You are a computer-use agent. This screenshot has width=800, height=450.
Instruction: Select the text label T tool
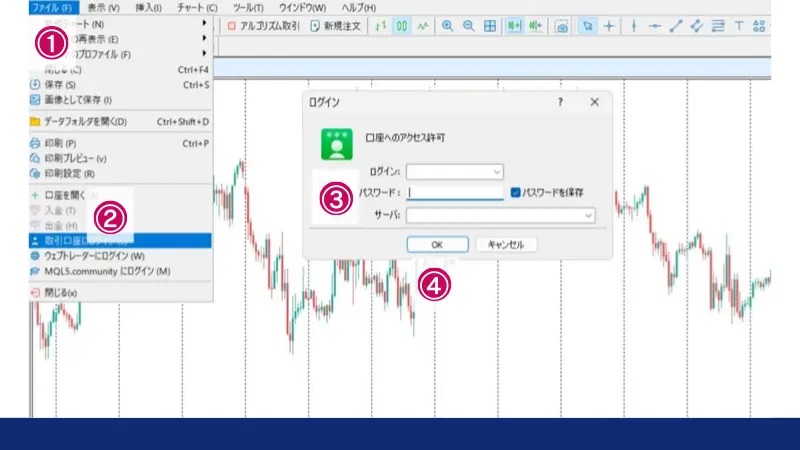point(738,25)
